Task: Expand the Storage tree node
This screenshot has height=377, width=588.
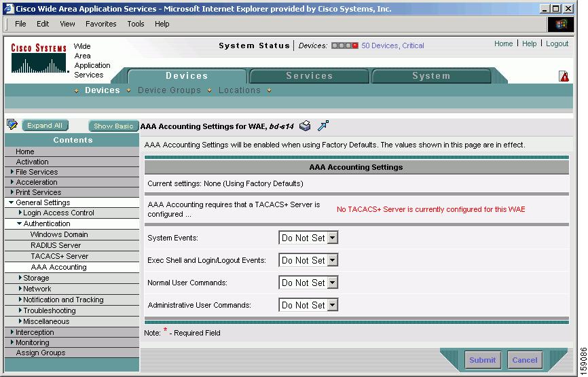Action: [20, 278]
